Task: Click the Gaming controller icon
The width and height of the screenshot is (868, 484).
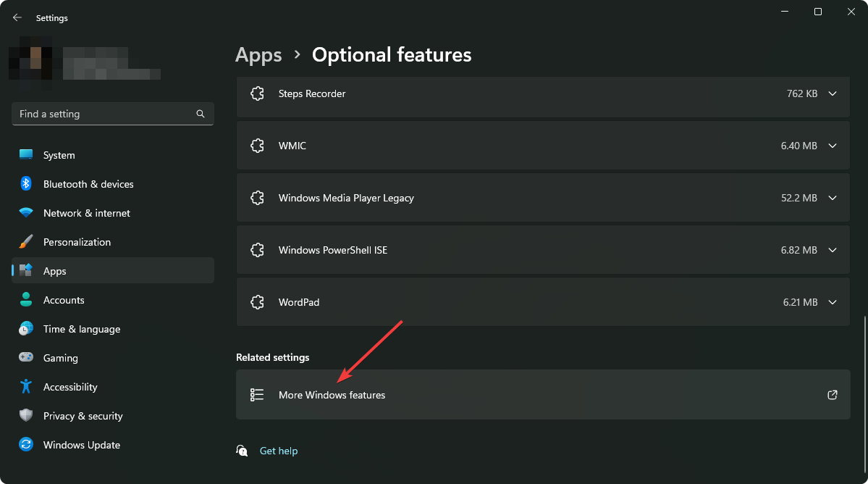Action: coord(26,357)
